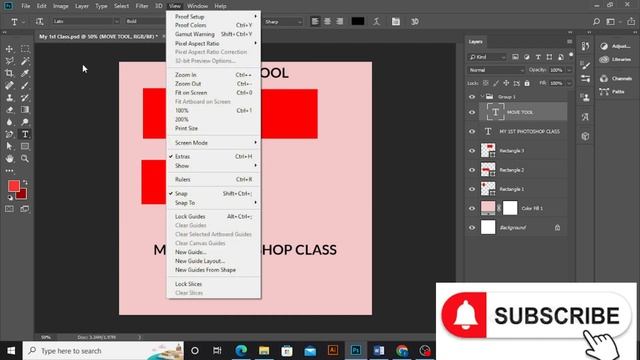Select the Lasso tool
Image resolution: width=640 pixels, height=360 pixels.
click(x=9, y=61)
